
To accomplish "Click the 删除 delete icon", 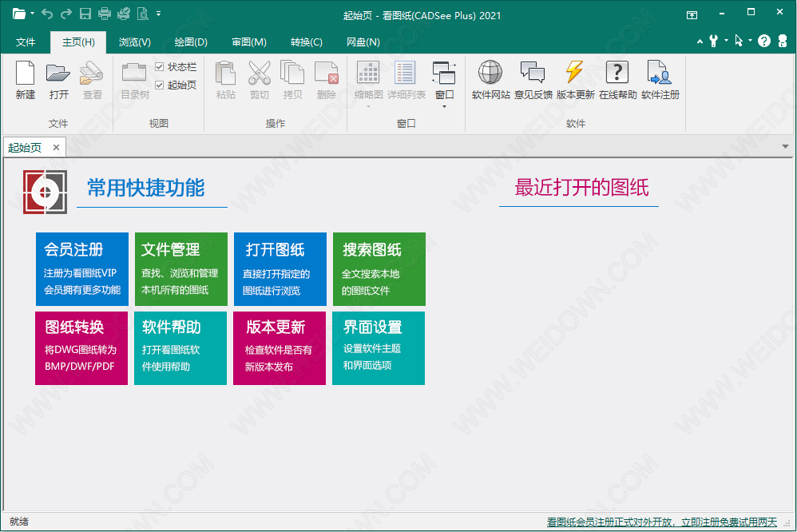I will (327, 81).
